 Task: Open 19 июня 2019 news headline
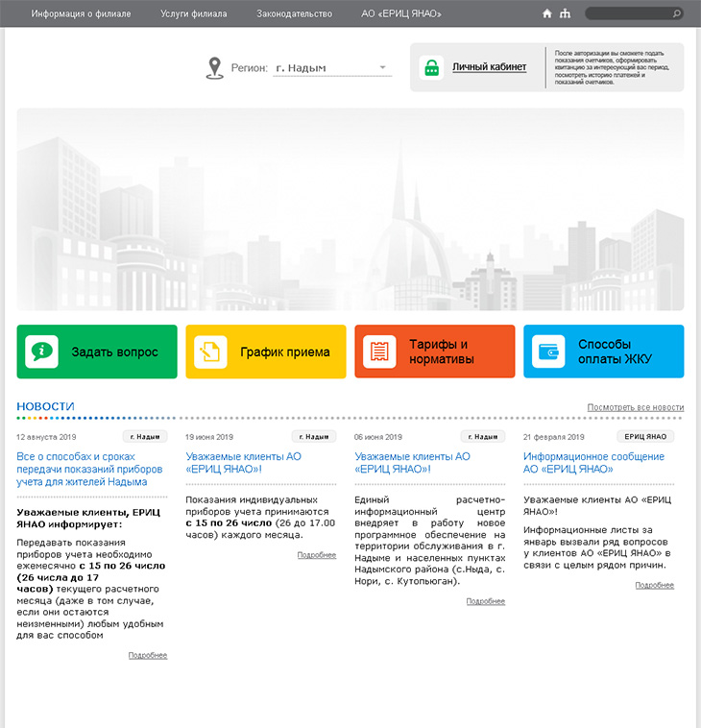(x=243, y=463)
